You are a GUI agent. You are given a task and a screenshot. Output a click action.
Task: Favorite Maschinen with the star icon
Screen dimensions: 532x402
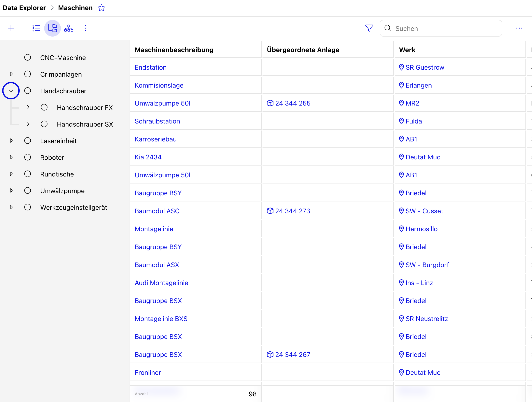click(x=101, y=8)
